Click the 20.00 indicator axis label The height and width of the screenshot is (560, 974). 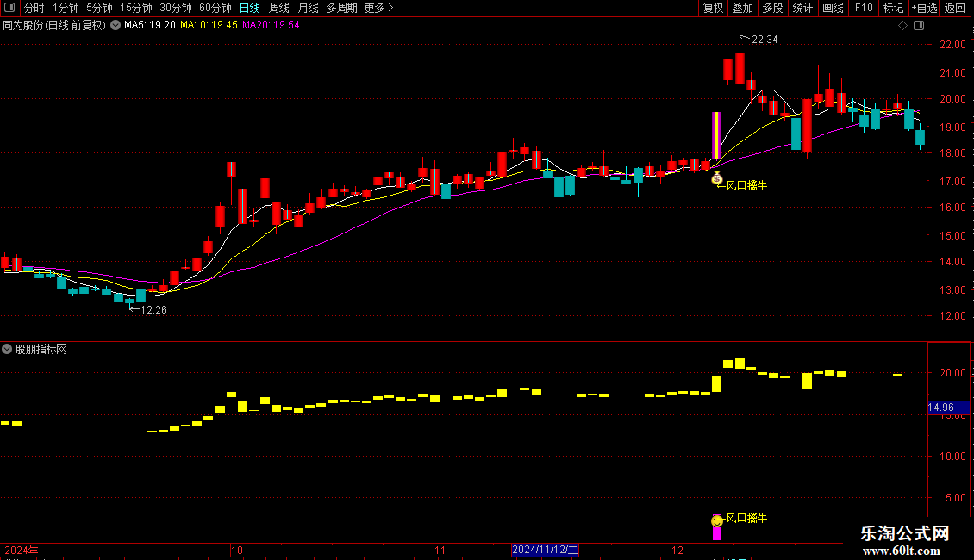(x=952, y=372)
